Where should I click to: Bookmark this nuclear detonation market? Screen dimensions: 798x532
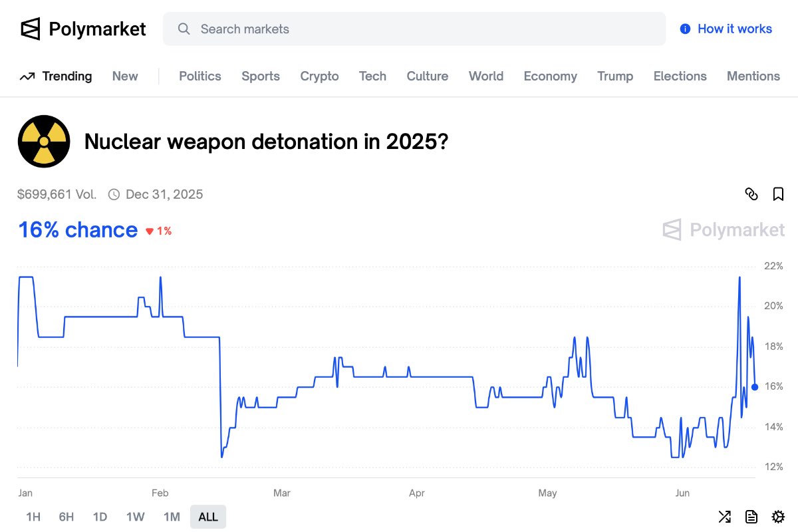coord(778,194)
